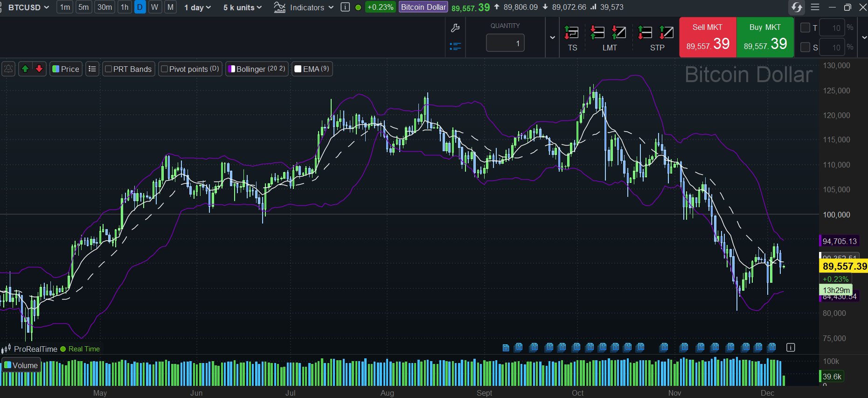This screenshot has height=398, width=868.
Task: Click the alert bell icon
Action: coord(8,69)
